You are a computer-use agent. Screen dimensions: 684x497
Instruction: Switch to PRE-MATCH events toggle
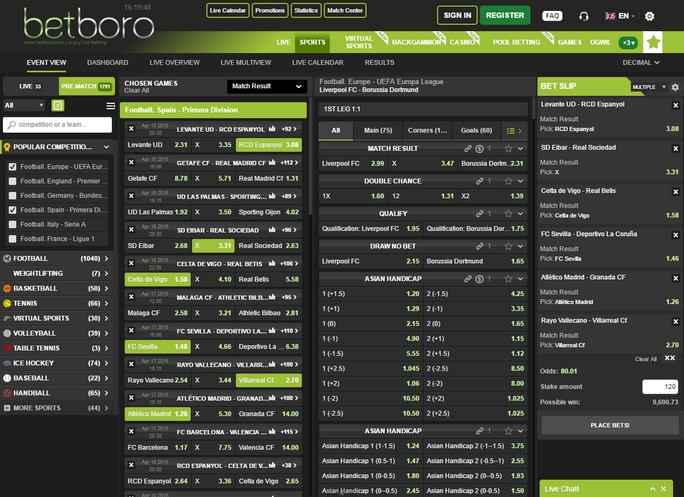pos(87,86)
